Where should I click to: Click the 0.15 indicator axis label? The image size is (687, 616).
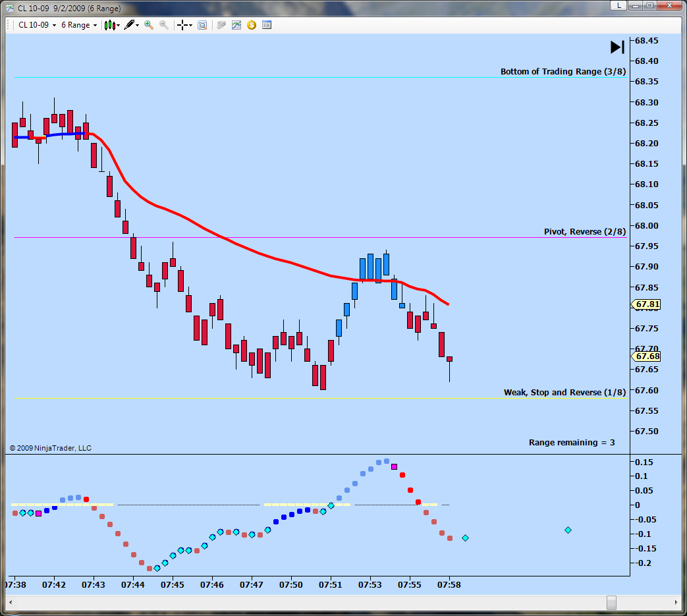pos(644,462)
